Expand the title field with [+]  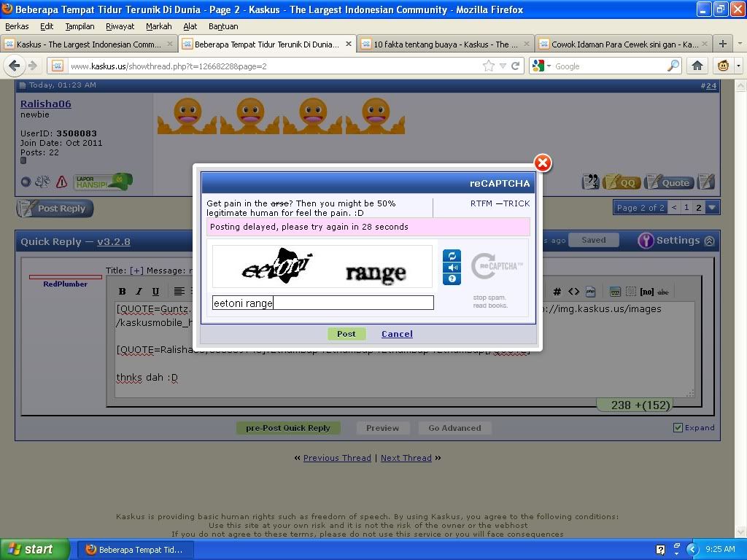136,271
